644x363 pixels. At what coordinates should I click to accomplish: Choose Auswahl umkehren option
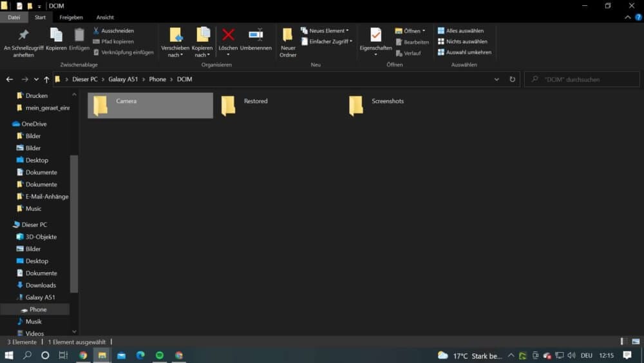[x=464, y=52]
